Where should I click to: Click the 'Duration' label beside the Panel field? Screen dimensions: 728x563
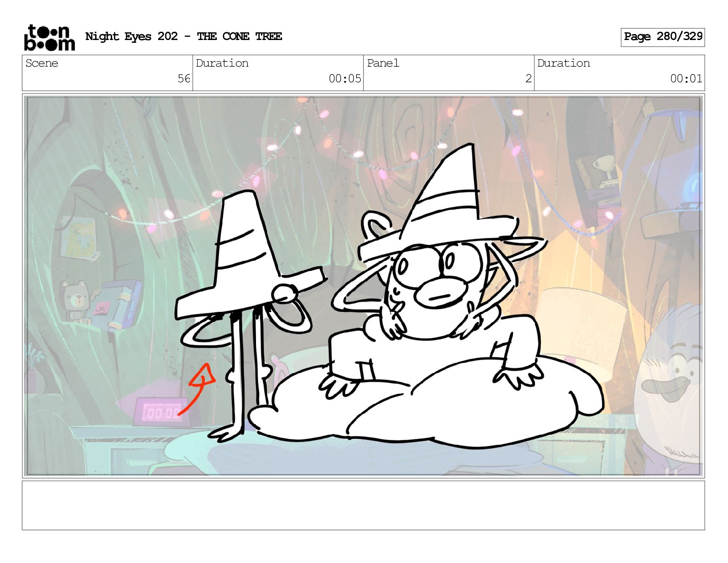563,63
